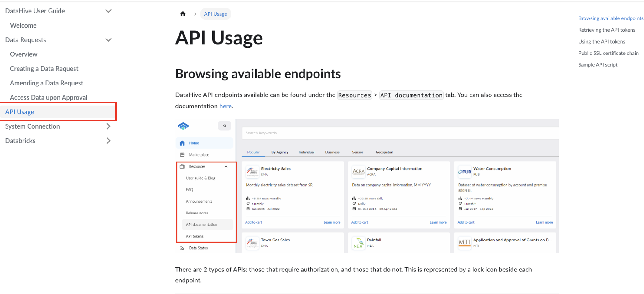Jump to Sample API script section
The image size is (644, 294).
pos(598,64)
